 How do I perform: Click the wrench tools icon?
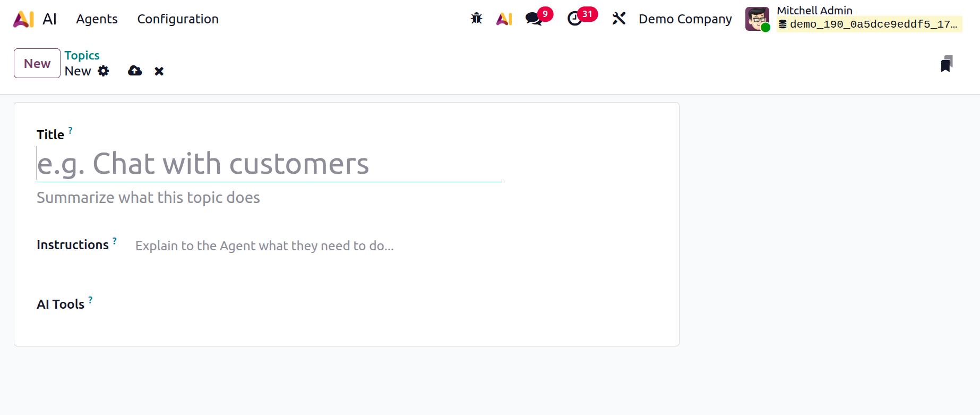click(x=618, y=19)
